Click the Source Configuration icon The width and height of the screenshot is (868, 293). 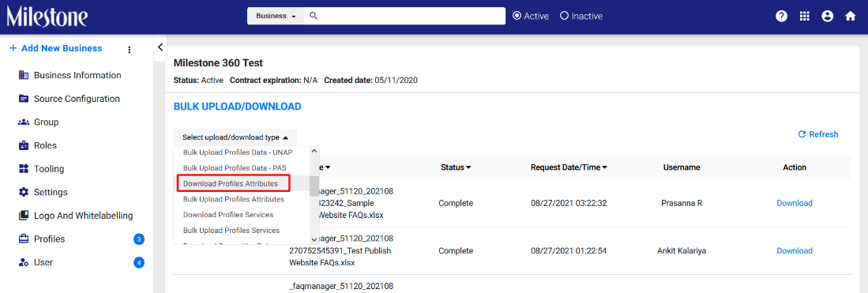click(x=23, y=100)
